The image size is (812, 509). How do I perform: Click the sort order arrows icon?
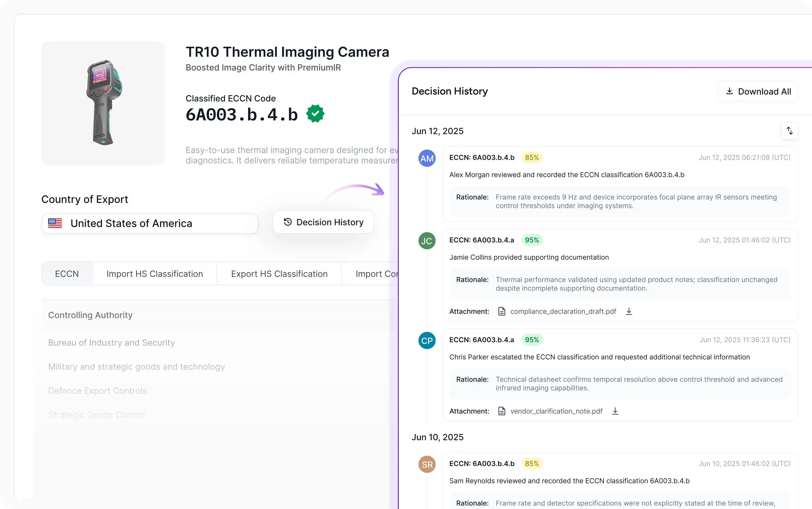click(789, 131)
